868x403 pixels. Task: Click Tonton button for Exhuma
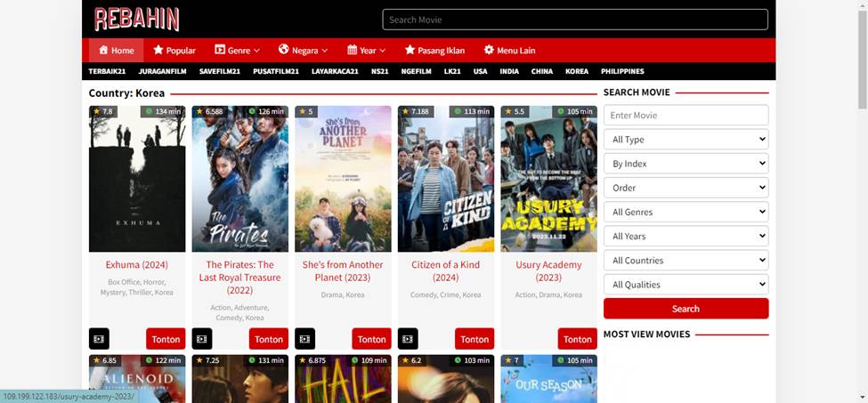pos(166,339)
